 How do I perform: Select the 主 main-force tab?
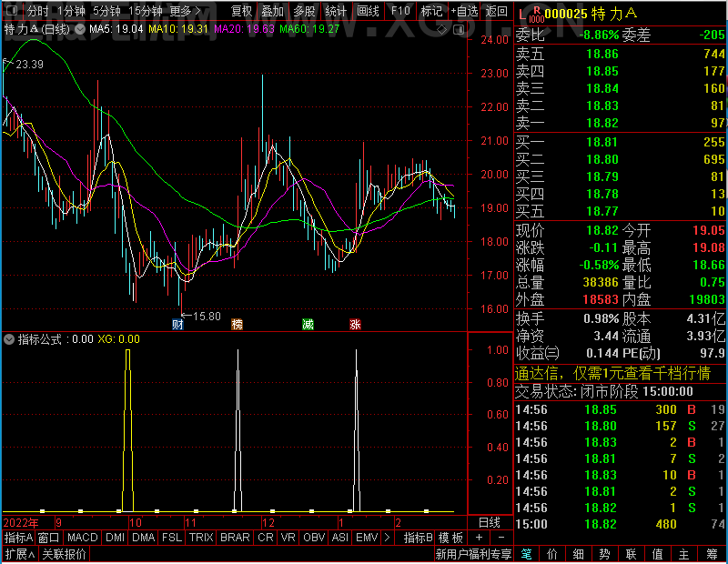click(x=684, y=554)
